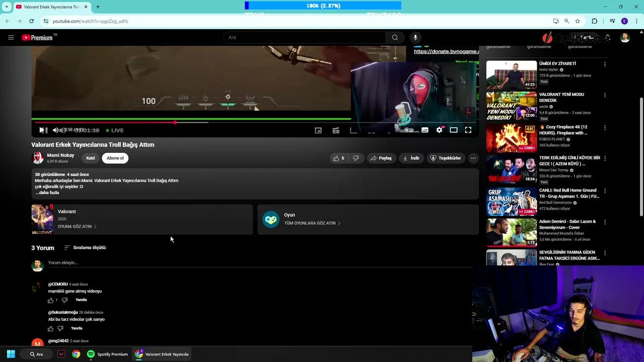
Task: Open options for Adem Demirci video
Action: [x=605, y=222]
